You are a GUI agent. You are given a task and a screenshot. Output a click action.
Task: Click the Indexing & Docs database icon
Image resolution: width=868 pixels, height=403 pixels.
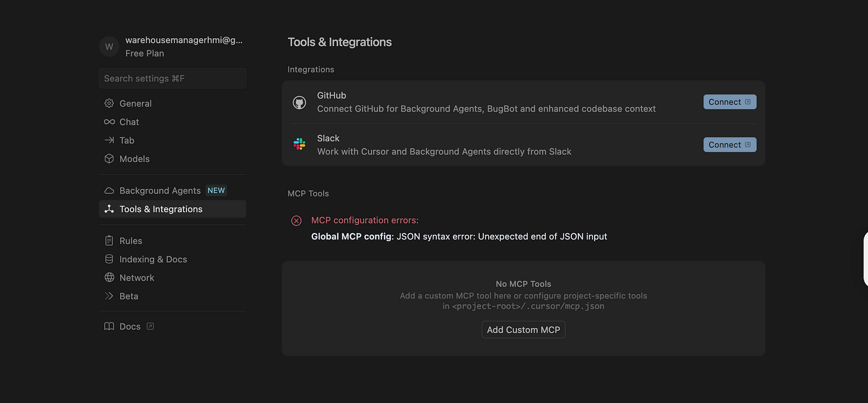109,259
